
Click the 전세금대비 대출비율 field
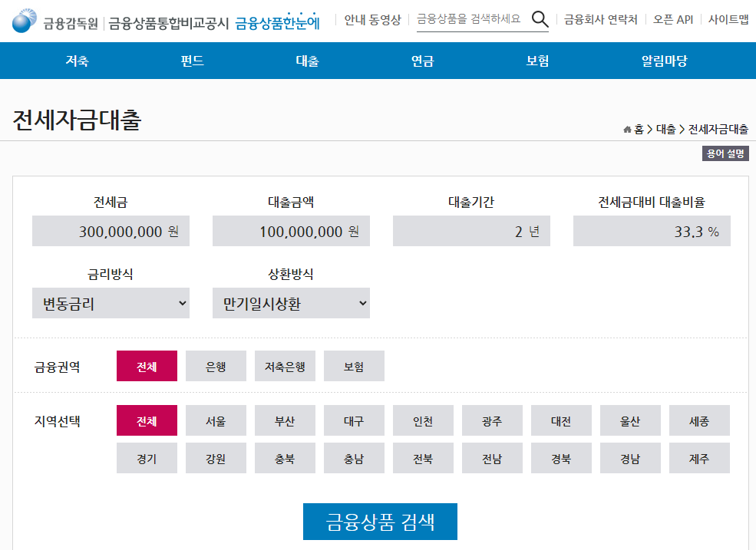pyautogui.click(x=652, y=231)
